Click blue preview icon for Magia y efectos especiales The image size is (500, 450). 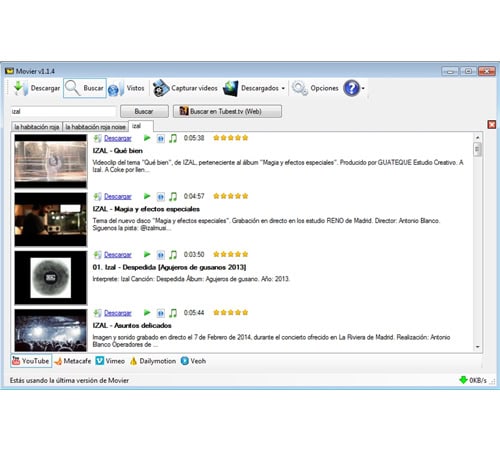click(161, 197)
